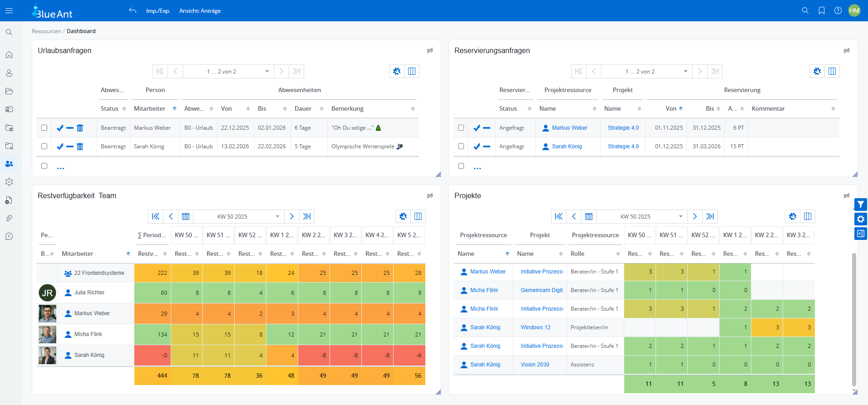Check the Markus Weber vacation request checkbox
The image size is (868, 405).
point(44,128)
